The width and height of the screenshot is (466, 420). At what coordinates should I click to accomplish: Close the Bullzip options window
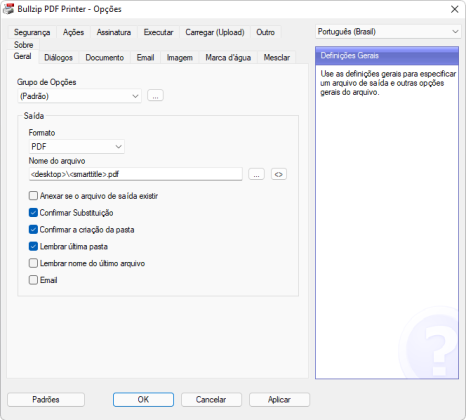(x=455, y=9)
